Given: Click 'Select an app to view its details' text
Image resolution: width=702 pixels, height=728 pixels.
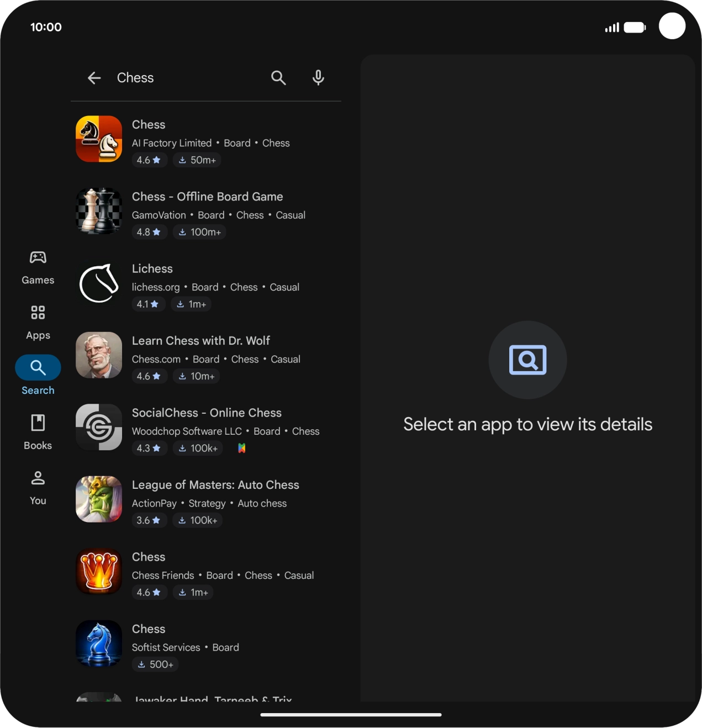Looking at the screenshot, I should [528, 424].
